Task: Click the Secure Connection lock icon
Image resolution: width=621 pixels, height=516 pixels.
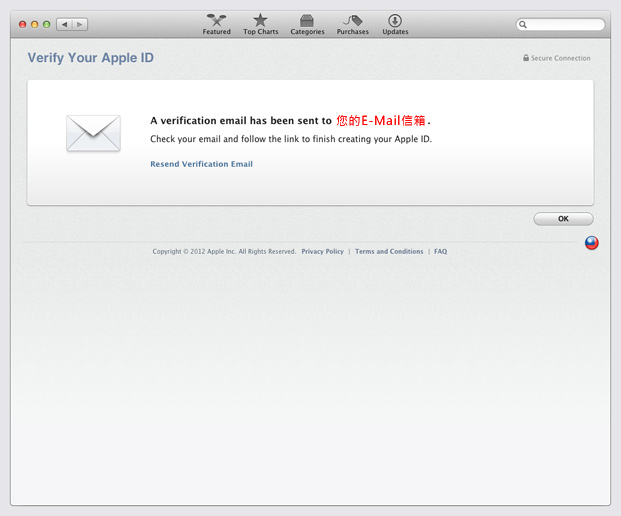Action: (x=526, y=58)
